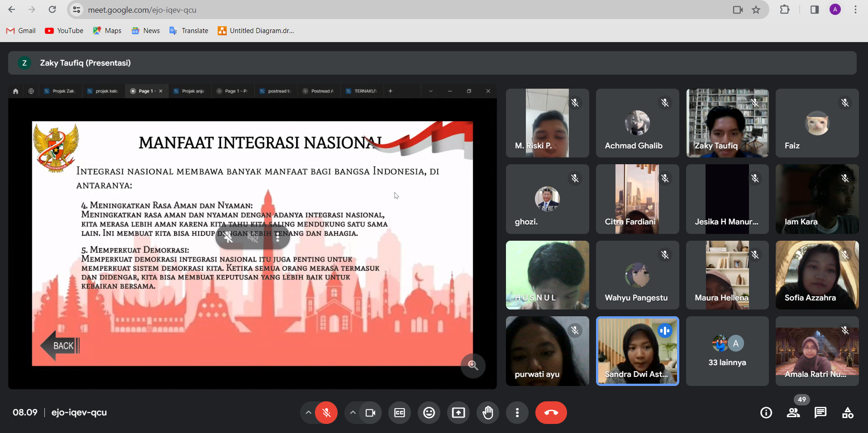The image size is (868, 433).
Task: Click the BACK arrow on slide
Action: point(60,346)
